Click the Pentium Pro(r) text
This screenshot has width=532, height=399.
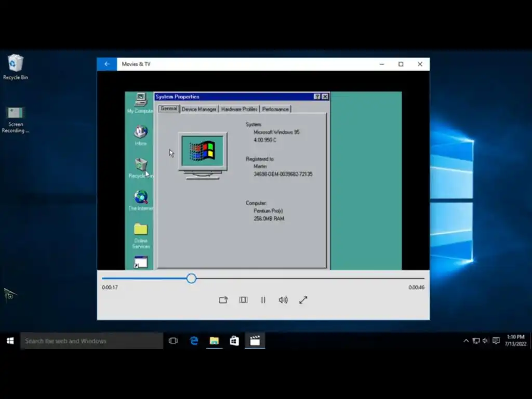tap(268, 211)
